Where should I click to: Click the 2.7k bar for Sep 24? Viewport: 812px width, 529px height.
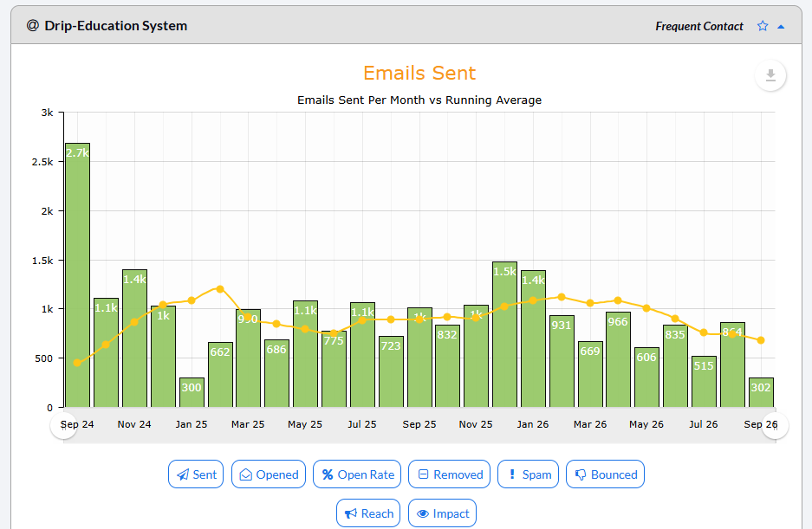[78, 275]
